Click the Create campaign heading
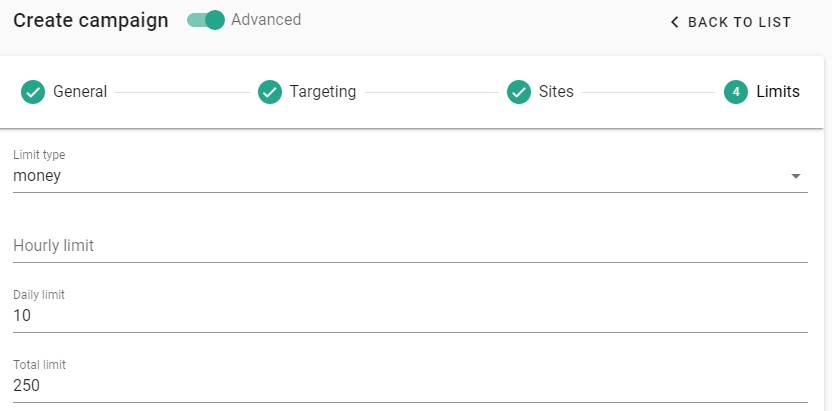 (91, 21)
